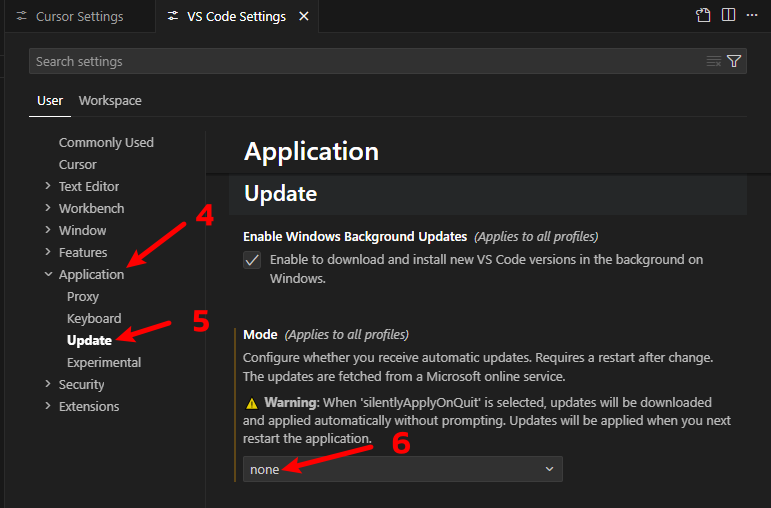Expand the Text Editor tree section

click(x=48, y=186)
